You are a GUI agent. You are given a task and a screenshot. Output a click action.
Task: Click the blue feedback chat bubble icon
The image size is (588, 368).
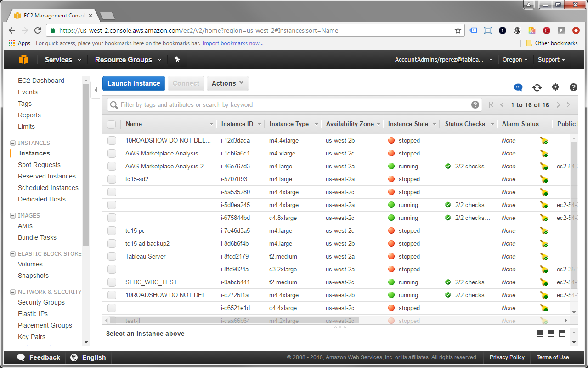point(518,87)
